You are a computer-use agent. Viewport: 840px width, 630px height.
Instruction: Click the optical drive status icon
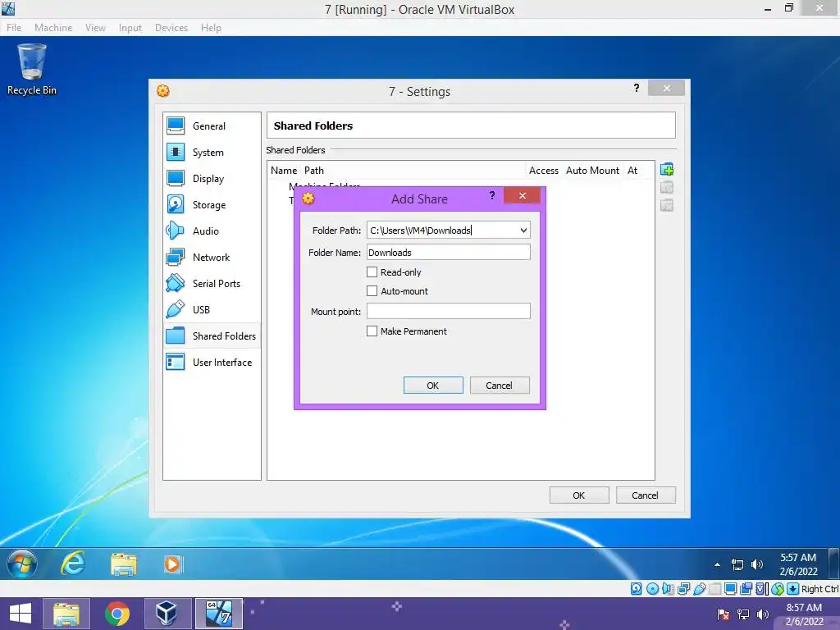(x=652, y=589)
